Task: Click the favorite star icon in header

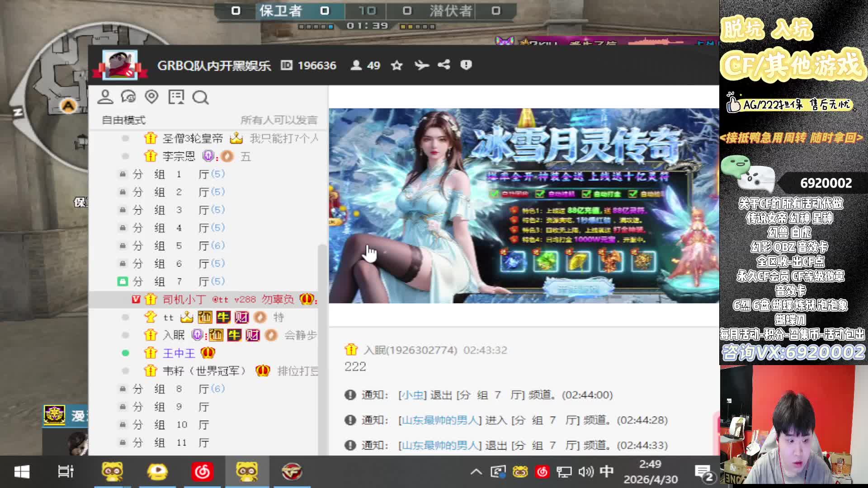Action: 396,66
